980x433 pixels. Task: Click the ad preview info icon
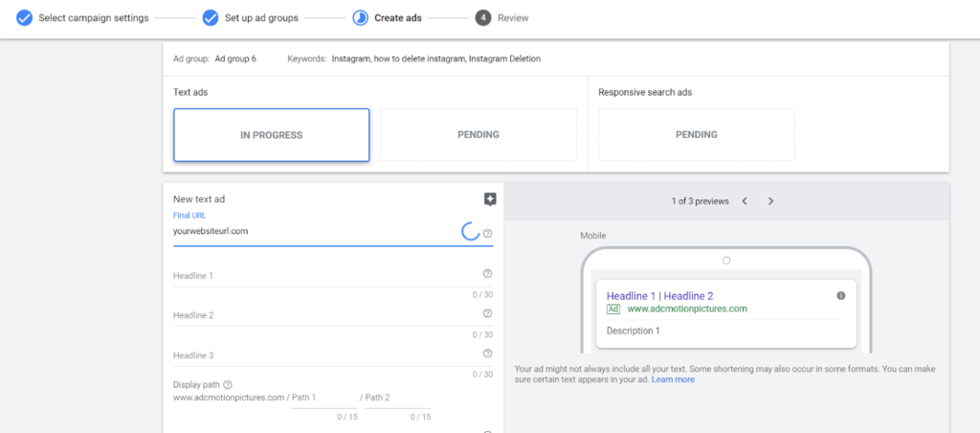(x=841, y=296)
